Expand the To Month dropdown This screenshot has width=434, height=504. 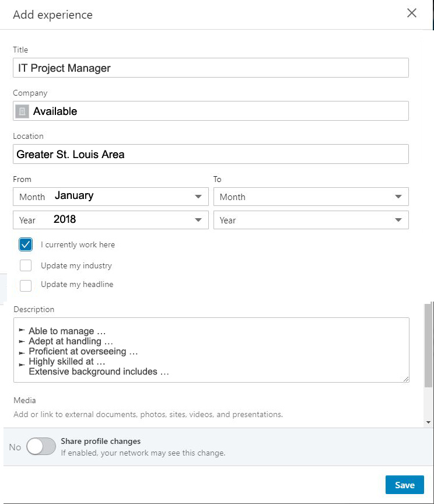[398, 197]
